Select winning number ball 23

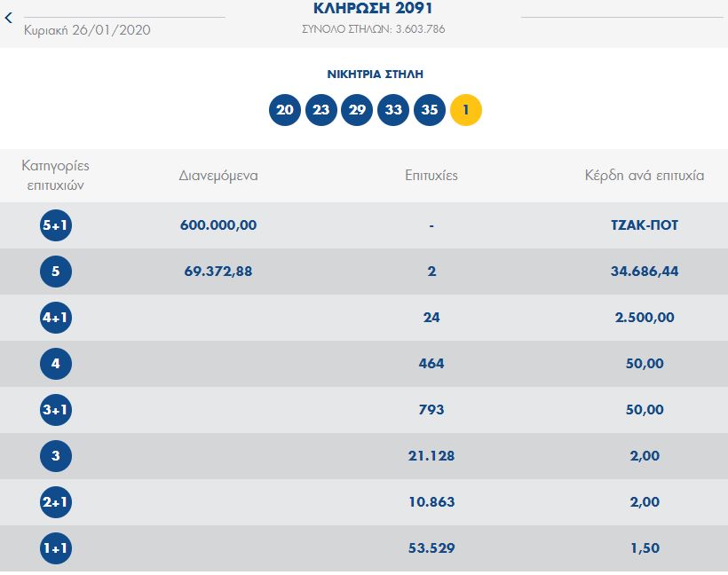[321, 111]
